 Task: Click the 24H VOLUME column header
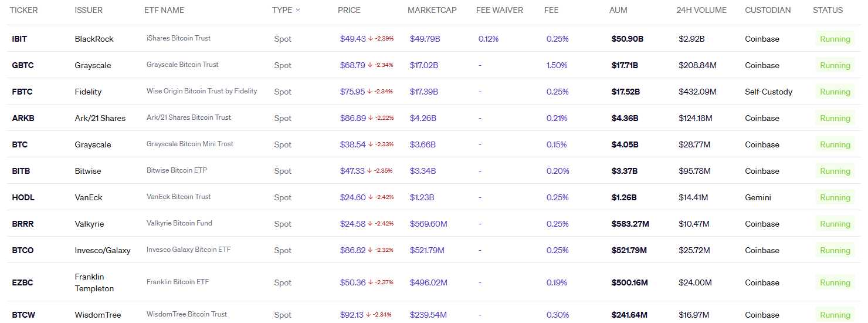(701, 10)
